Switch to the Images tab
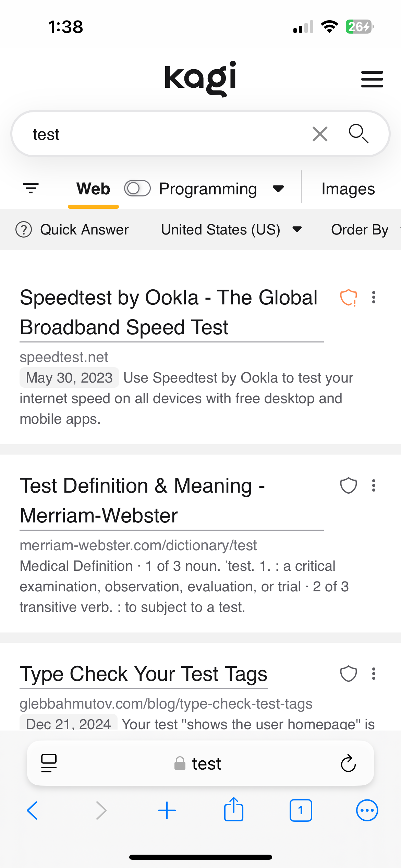The height and width of the screenshot is (868, 401). pyautogui.click(x=348, y=189)
